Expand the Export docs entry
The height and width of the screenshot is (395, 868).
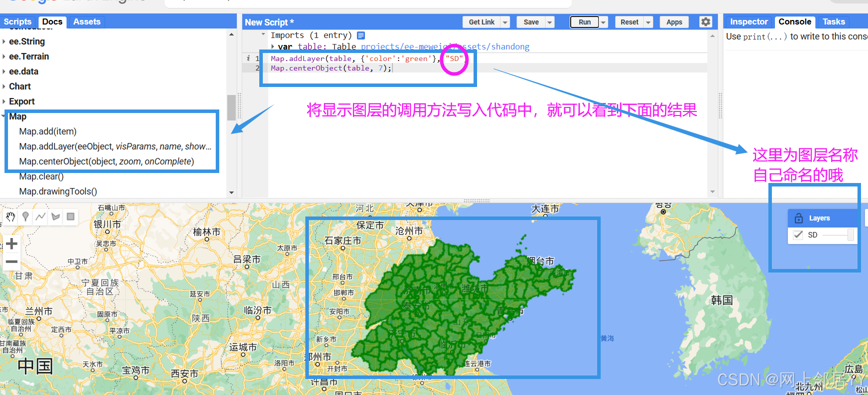(4, 101)
